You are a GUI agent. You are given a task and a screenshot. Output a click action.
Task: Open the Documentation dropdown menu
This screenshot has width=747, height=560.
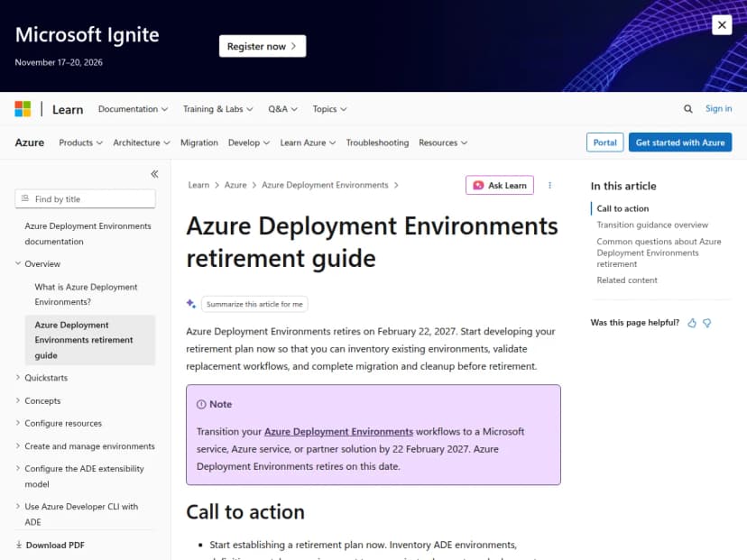tap(133, 109)
